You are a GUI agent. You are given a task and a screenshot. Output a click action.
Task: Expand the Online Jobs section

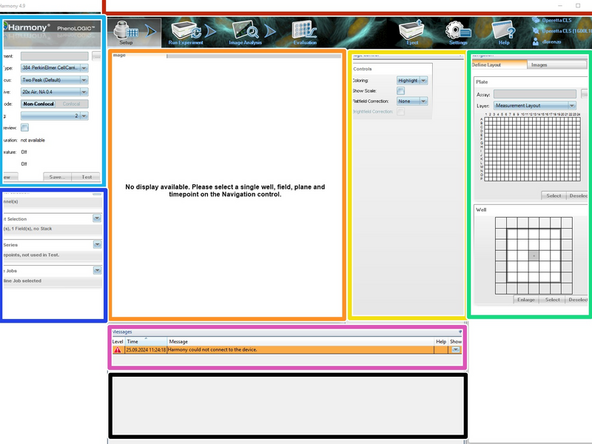pos(97,270)
